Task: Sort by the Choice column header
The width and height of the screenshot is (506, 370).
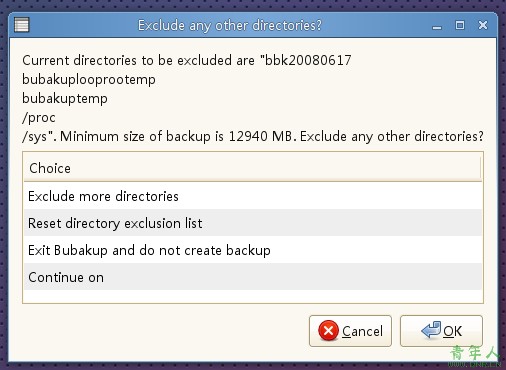Action: [x=252, y=168]
